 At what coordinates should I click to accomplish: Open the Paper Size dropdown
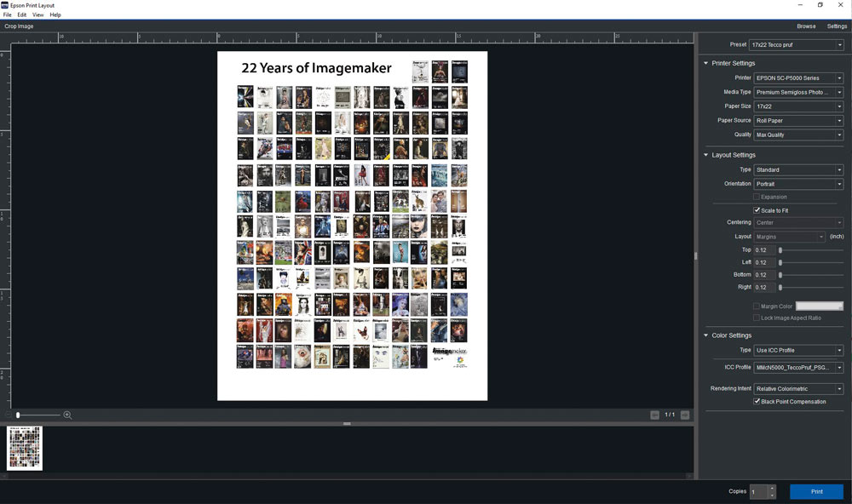click(798, 106)
